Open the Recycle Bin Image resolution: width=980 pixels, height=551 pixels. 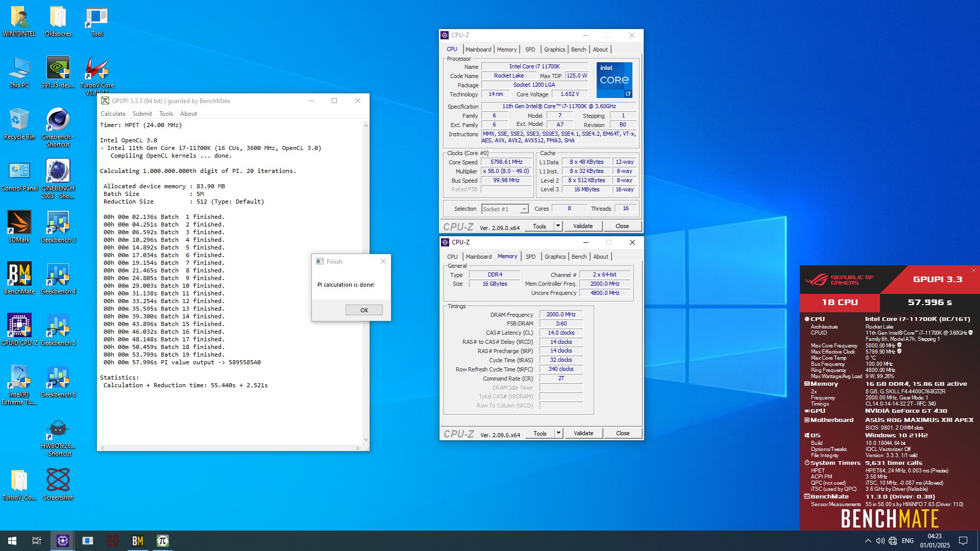click(x=19, y=124)
